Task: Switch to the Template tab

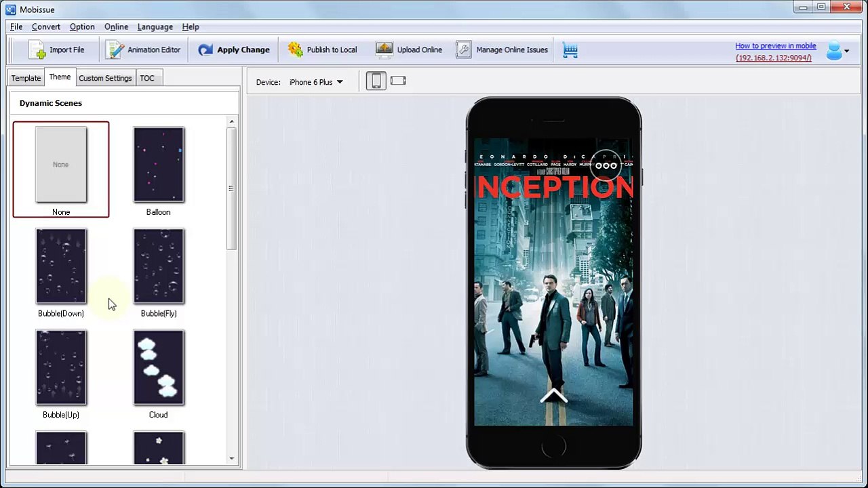Action: tap(26, 78)
